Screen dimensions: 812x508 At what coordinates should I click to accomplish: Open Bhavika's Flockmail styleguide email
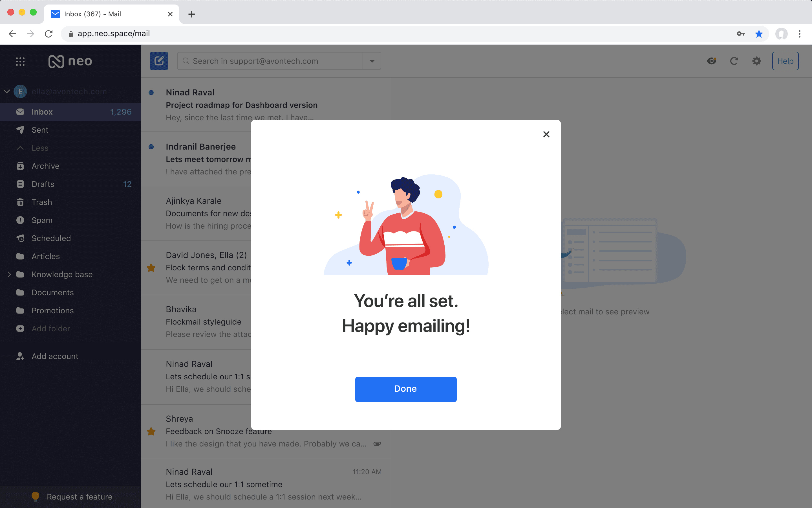(x=196, y=322)
